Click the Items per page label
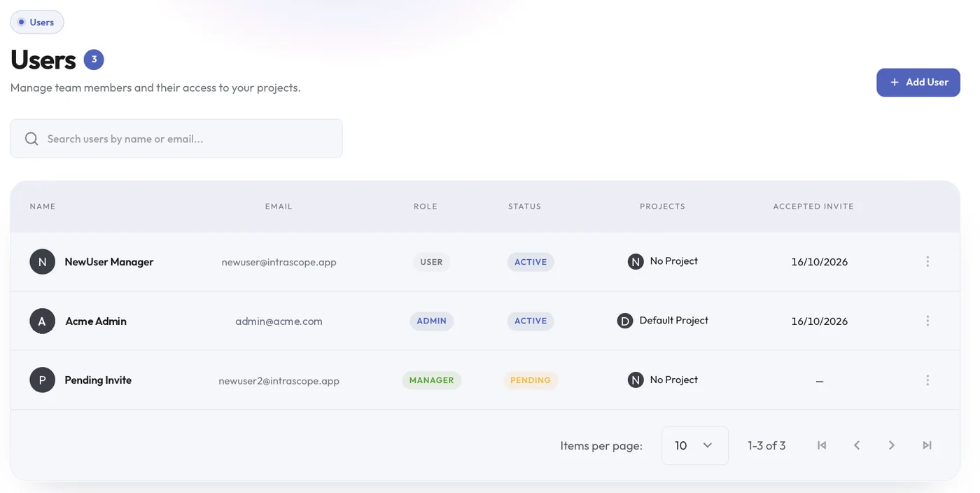980x493 pixels. point(601,445)
